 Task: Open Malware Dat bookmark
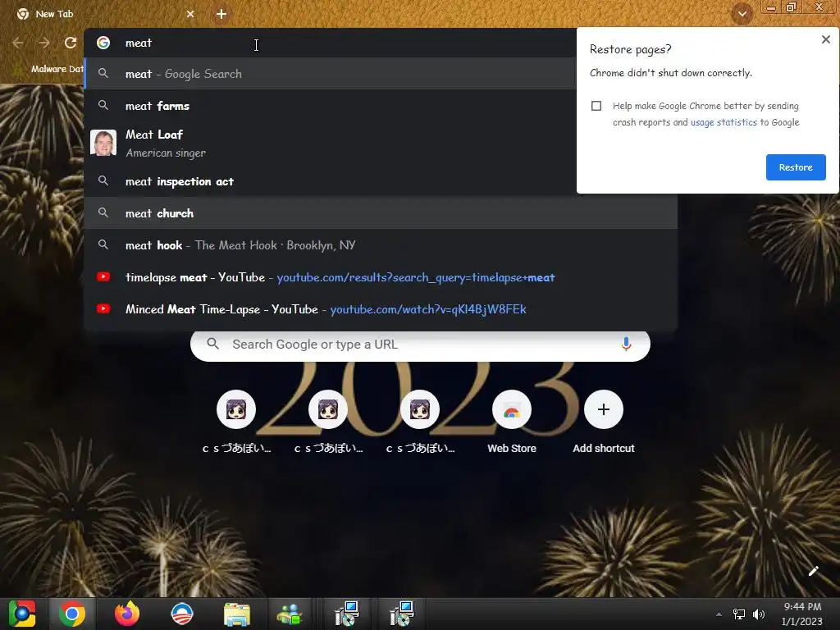48,69
